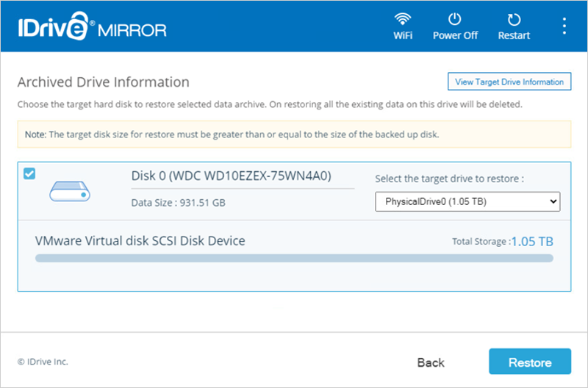Click the hard disk drive icon
Viewport: 588px width, 388px height.
[x=70, y=191]
